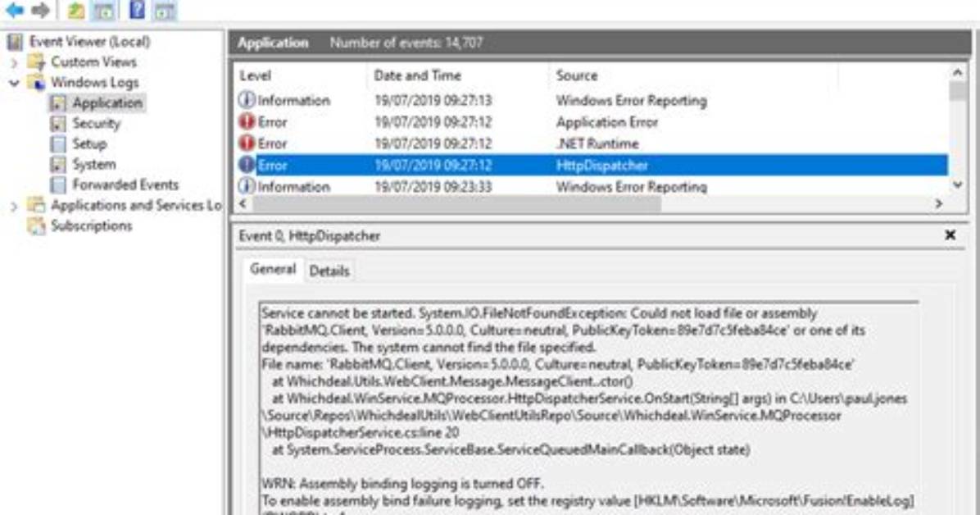This screenshot has width=980, height=515.
Task: Select Applications and Services Logs item
Action: pyautogui.click(x=136, y=205)
